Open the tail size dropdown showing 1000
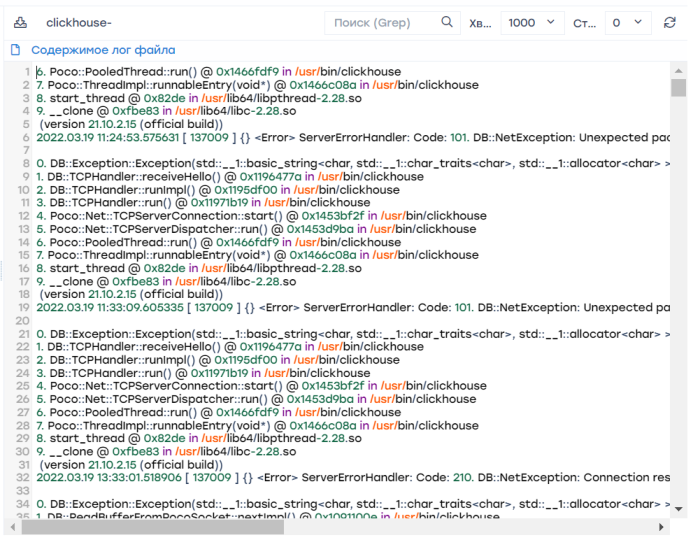700x540 pixels. [x=532, y=22]
